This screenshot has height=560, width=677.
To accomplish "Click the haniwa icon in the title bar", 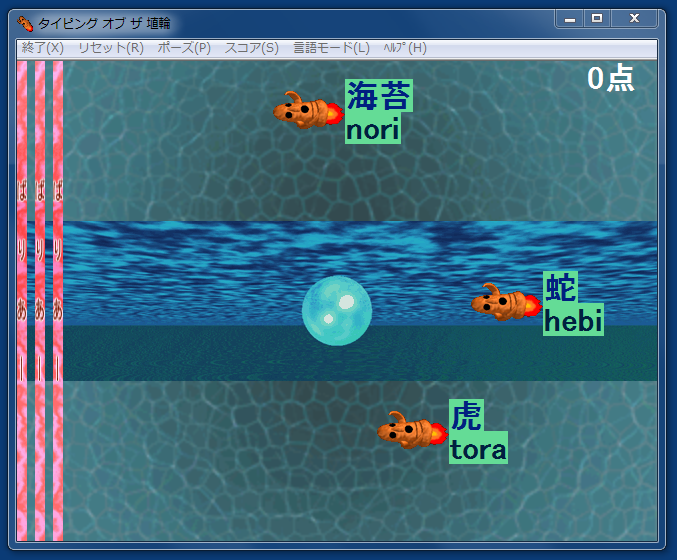I will point(25,23).
